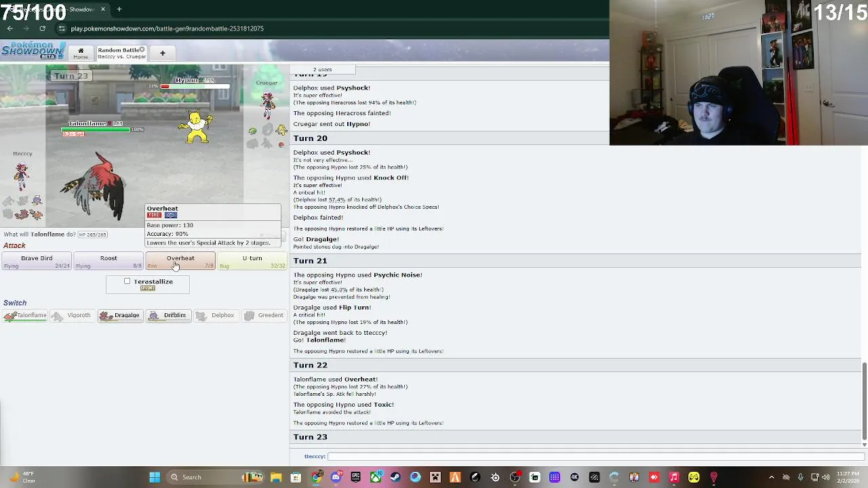Use the Brave Bird move
This screenshot has height=488, width=868.
point(37,261)
